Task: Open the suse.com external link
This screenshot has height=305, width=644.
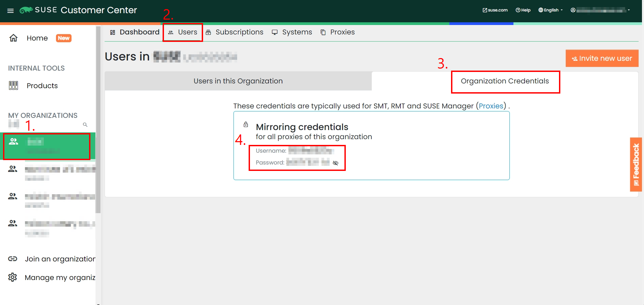Action: [495, 10]
